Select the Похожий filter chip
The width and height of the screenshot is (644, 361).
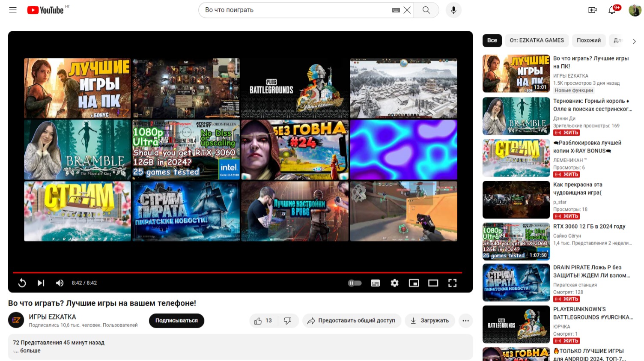(x=588, y=40)
